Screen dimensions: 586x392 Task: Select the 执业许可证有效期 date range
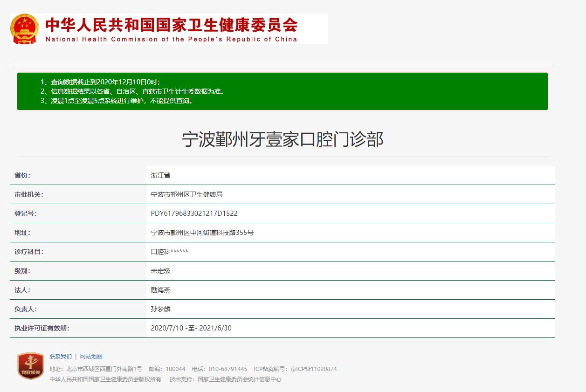coord(191,328)
